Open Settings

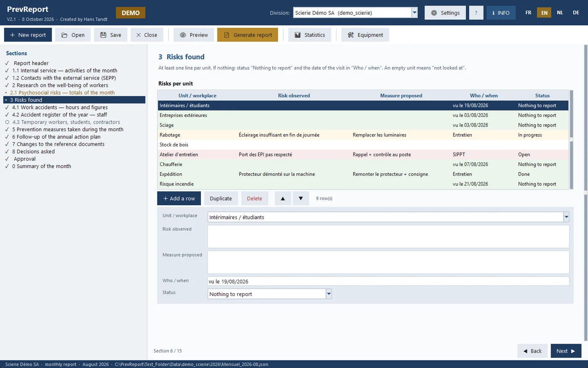coord(445,13)
